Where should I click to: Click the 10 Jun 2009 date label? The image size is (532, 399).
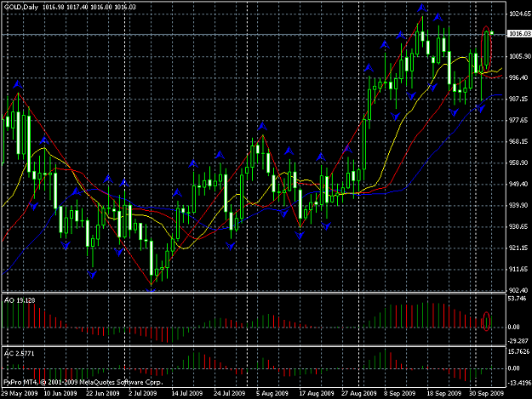[60, 393]
